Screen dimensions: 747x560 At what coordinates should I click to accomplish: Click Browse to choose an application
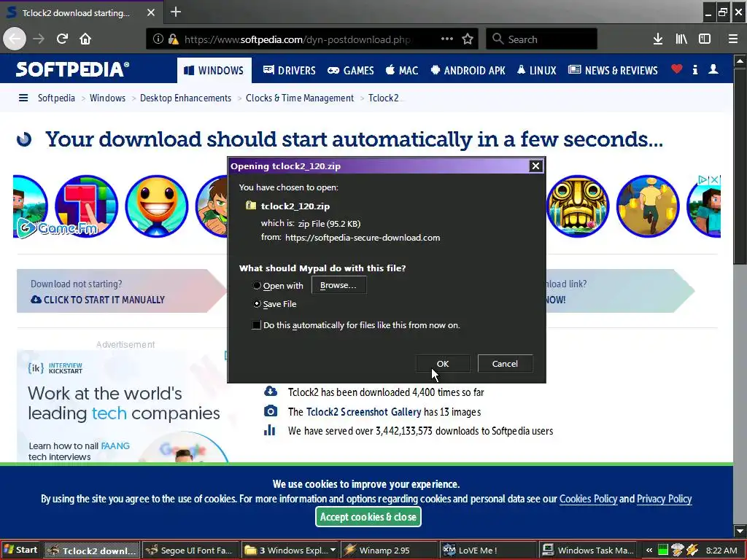[x=338, y=285]
